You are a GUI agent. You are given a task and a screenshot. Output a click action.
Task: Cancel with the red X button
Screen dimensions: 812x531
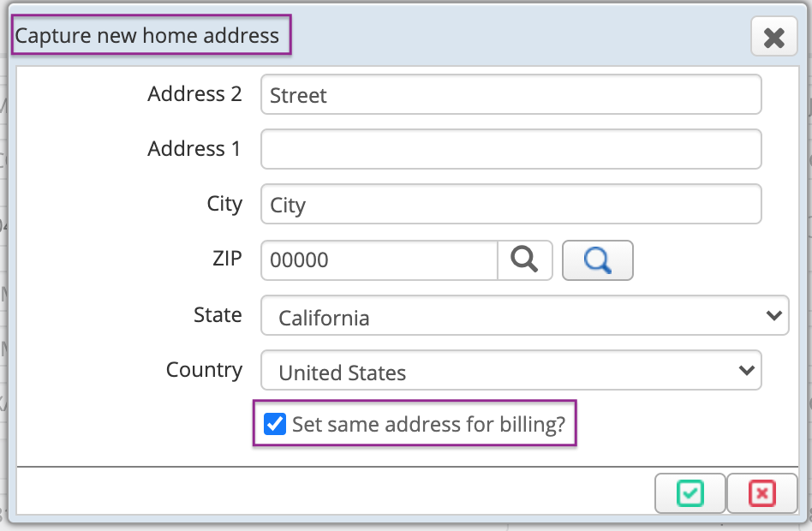[761, 493]
